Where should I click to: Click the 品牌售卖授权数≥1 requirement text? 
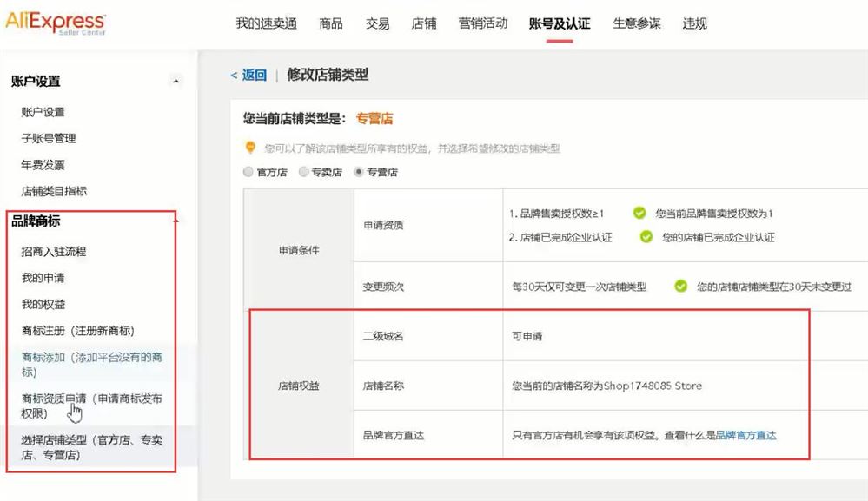tap(556, 214)
